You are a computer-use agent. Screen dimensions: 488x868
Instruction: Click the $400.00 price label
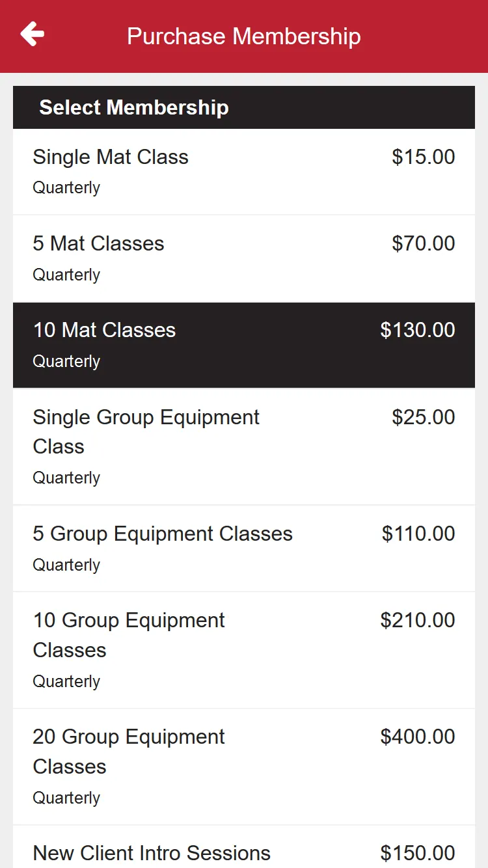tap(418, 737)
